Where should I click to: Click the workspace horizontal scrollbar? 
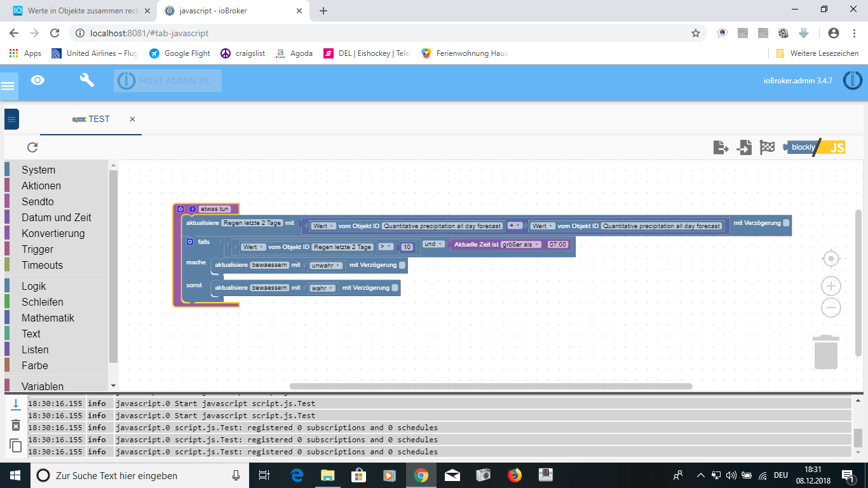pos(491,386)
